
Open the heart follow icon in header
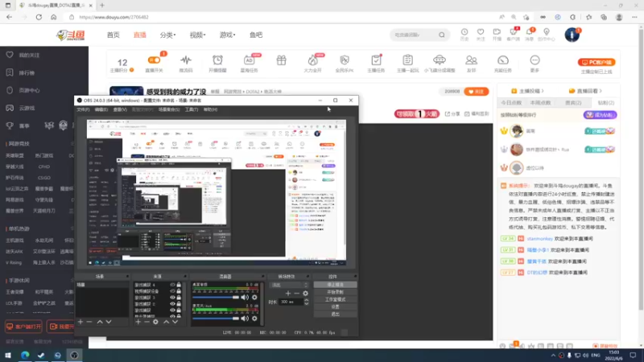480,32
